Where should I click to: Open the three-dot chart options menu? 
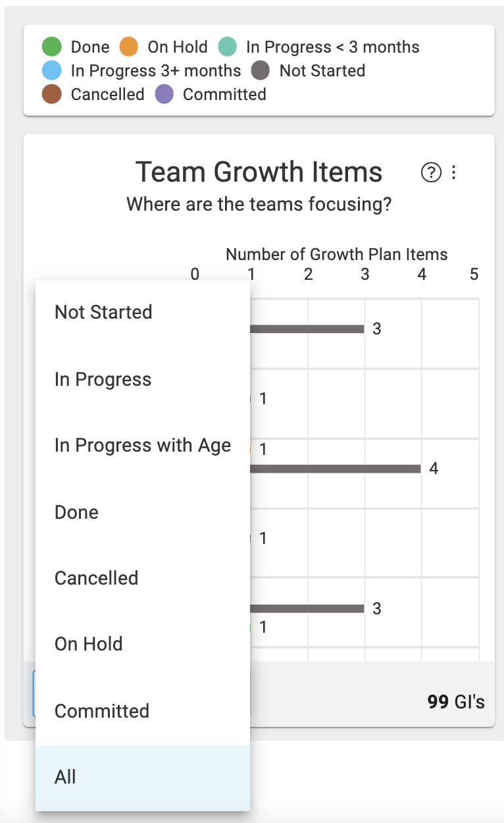[453, 173]
